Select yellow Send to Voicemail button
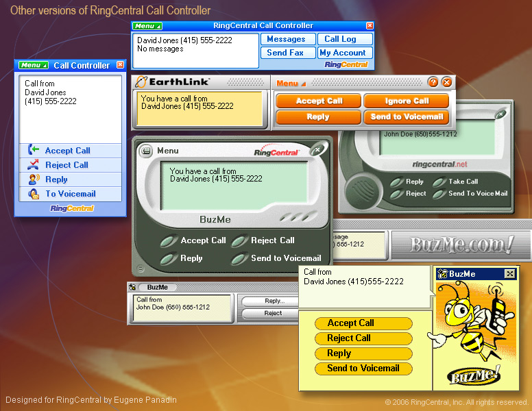Viewport: 532px width, 411px height. [x=363, y=369]
